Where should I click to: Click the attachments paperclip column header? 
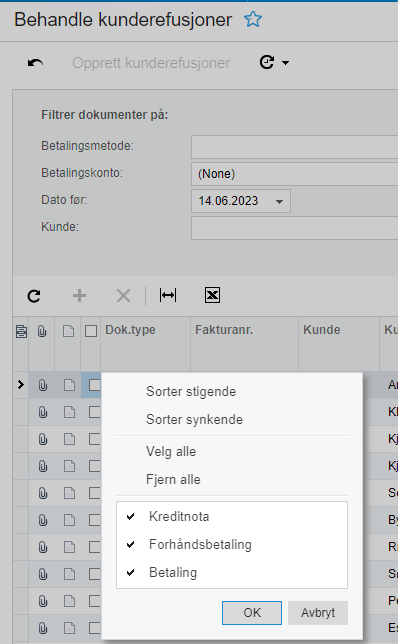pos(42,331)
